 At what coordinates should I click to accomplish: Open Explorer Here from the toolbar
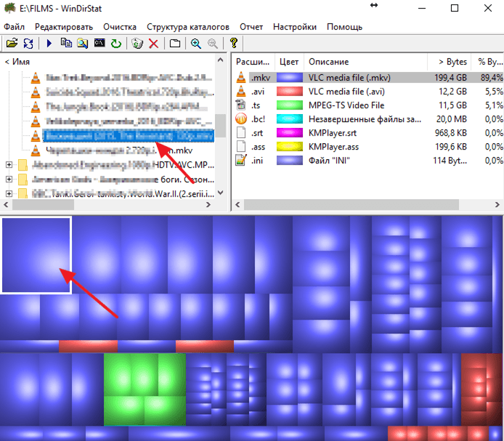[x=84, y=44]
